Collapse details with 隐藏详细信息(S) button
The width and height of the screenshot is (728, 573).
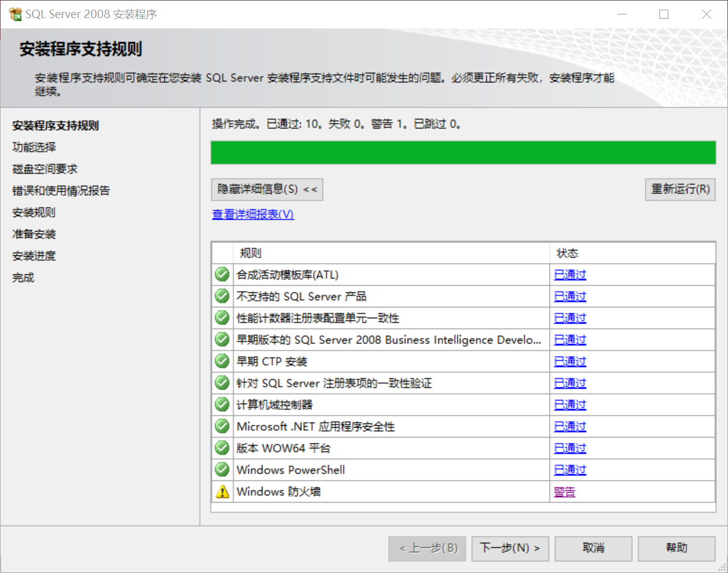click(x=266, y=189)
